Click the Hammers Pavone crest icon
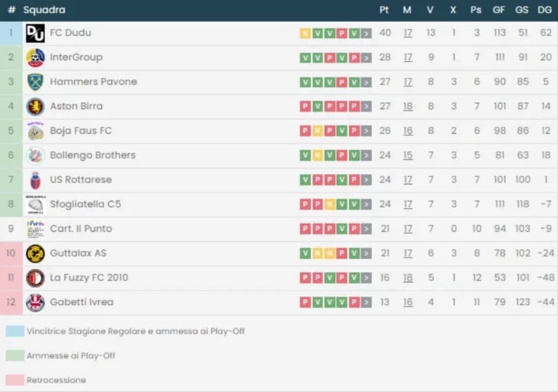558x392 pixels. [35, 82]
